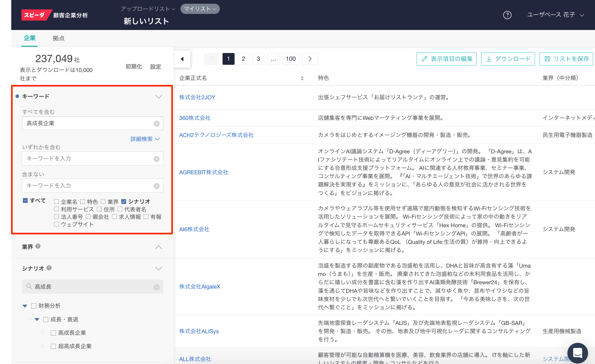Click the 業界 help tooltip icon
Image resolution: width=595 pixels, height=364 pixels.
coord(38,246)
